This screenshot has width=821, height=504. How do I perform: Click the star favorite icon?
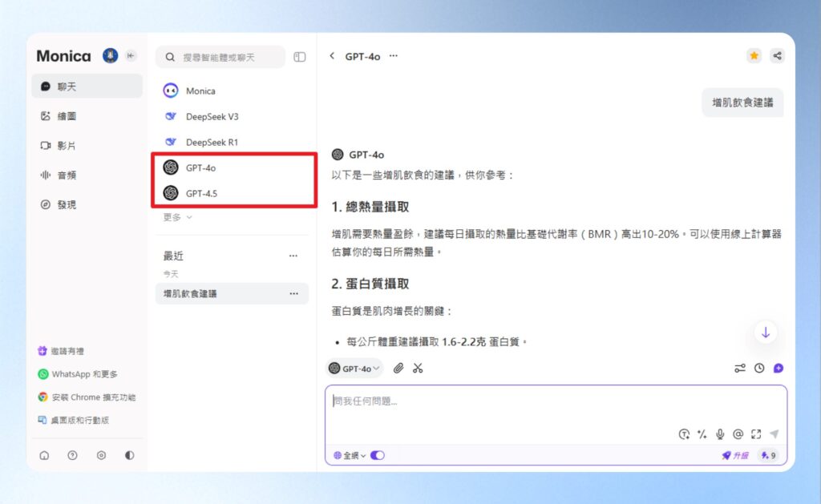(x=754, y=55)
